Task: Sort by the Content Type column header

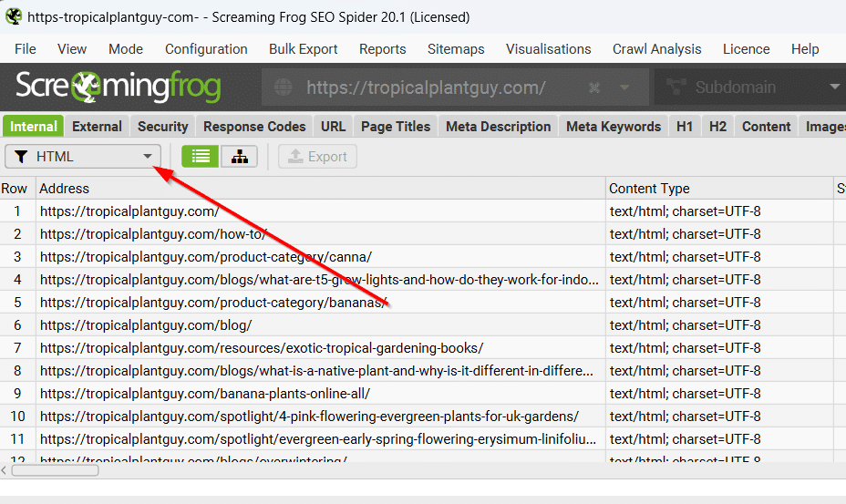Action: pos(720,189)
